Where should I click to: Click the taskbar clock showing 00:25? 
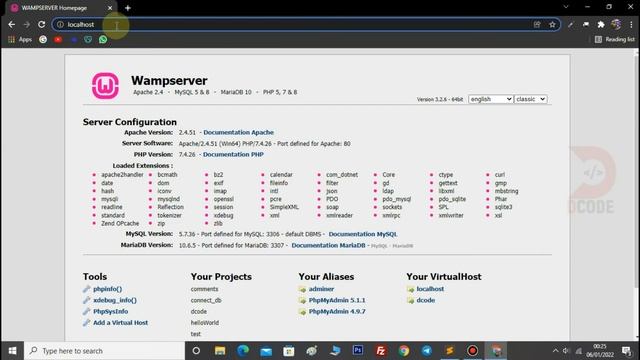[x=600, y=351]
